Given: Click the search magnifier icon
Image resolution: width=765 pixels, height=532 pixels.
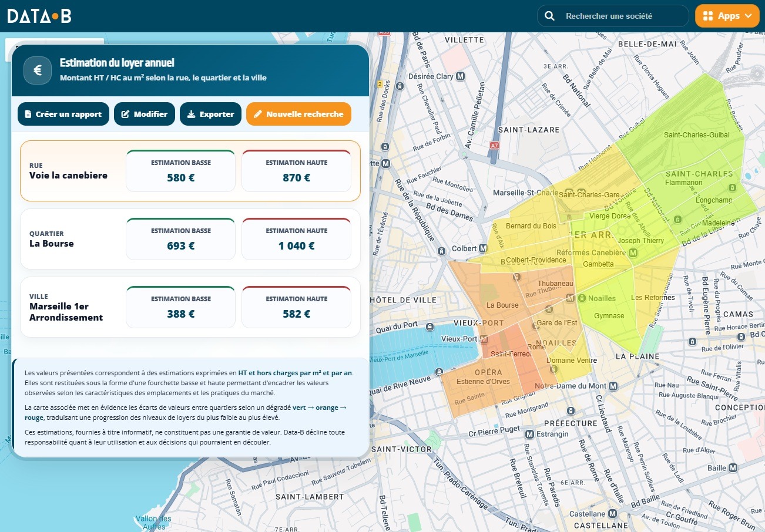Looking at the screenshot, I should [549, 16].
